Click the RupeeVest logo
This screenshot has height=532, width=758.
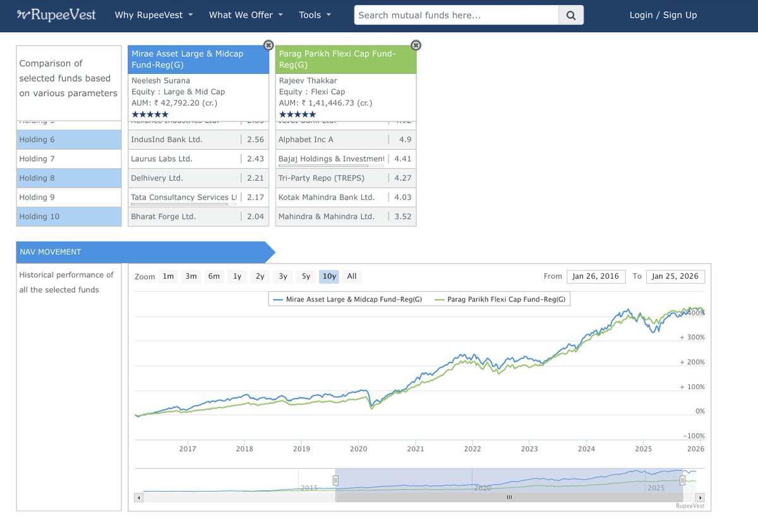click(56, 14)
